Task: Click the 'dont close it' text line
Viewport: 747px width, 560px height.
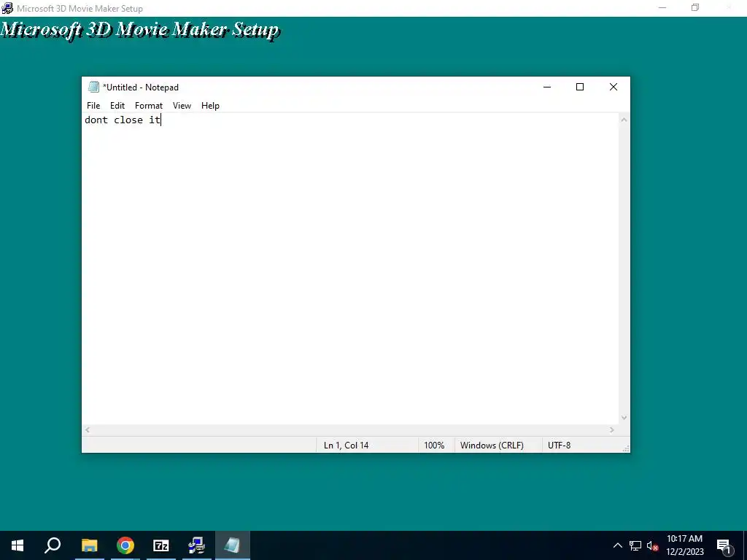Action: pos(123,120)
